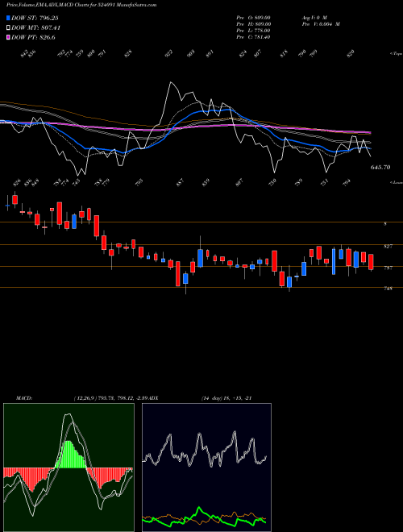Screen dimensions: 403x532
Task: Open the MACD histogram panel
Action: click(x=69, y=468)
